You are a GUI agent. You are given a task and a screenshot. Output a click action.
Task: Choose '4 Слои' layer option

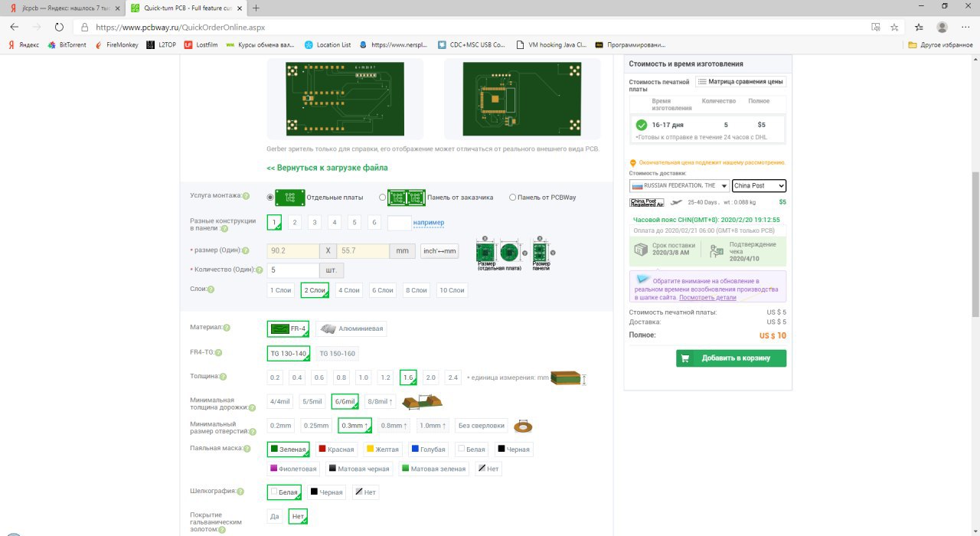[348, 290]
